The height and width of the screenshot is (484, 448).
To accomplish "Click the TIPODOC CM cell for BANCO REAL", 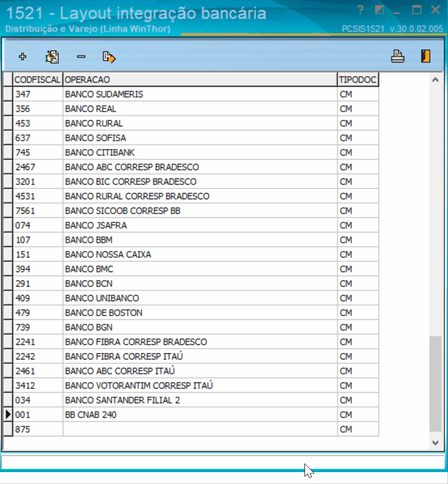I will coord(358,108).
